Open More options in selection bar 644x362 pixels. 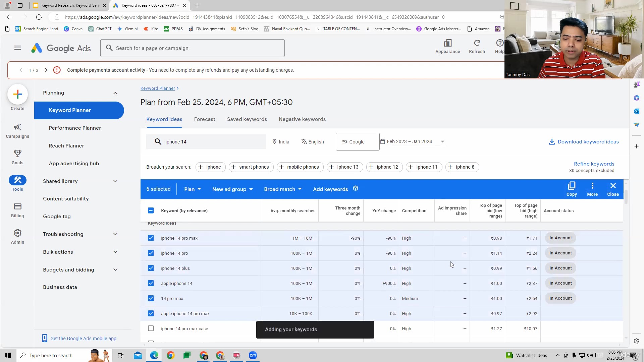tap(592, 189)
